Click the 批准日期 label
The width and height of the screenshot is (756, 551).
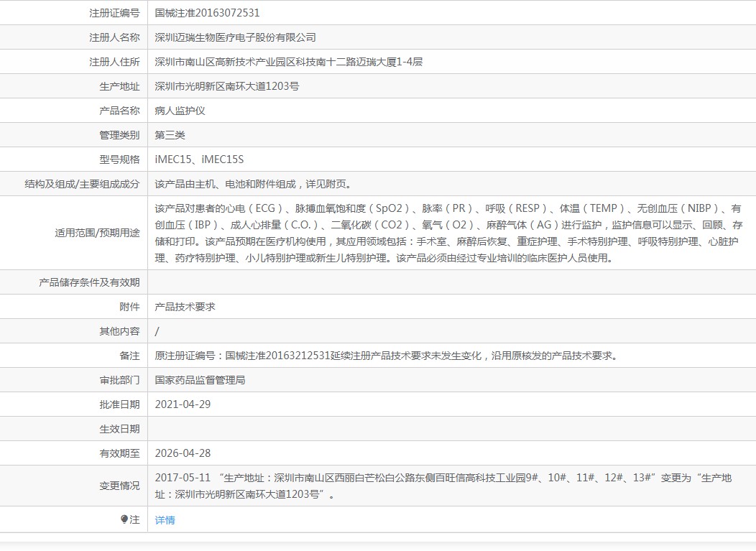119,405
